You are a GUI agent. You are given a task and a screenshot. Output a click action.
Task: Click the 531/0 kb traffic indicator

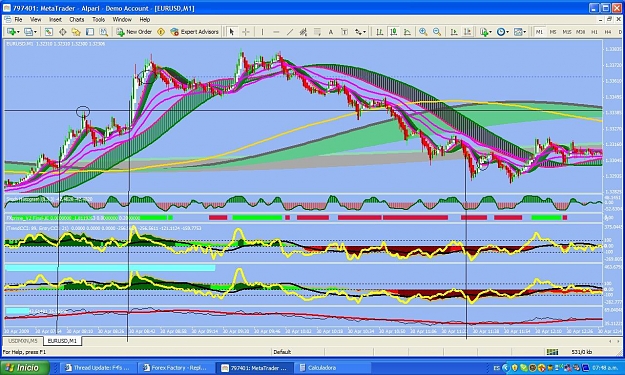[582, 352]
